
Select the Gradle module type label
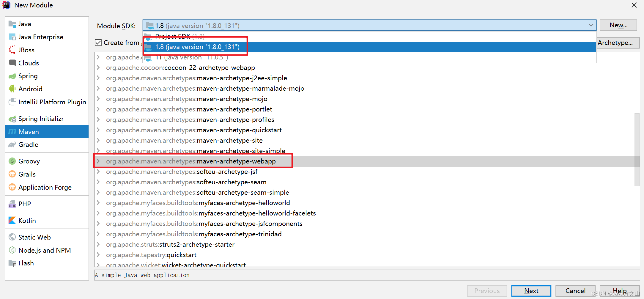tap(28, 145)
